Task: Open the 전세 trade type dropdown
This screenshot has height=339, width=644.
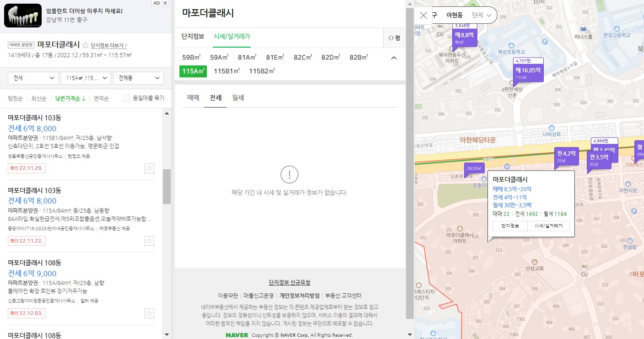Action: pyautogui.click(x=33, y=78)
